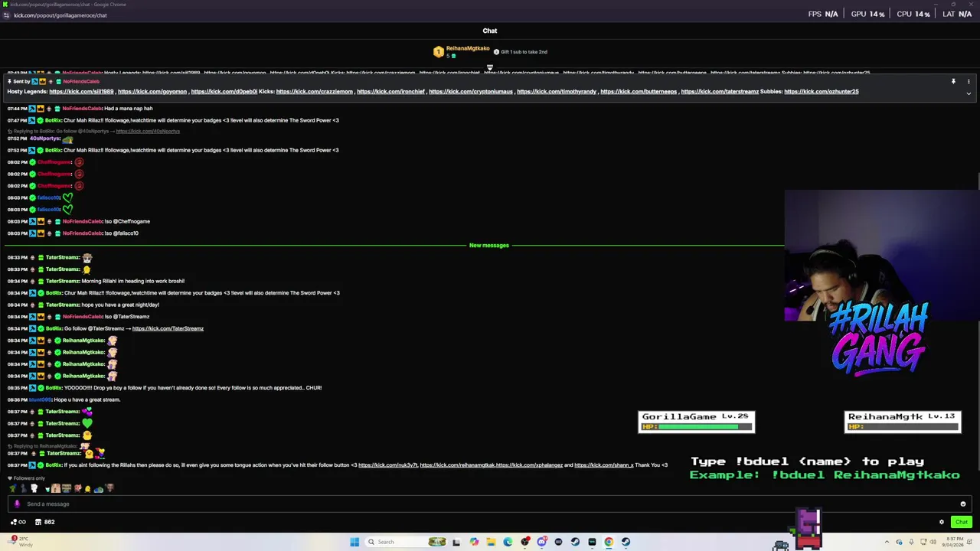Click NoFriendsCaleb username in pinned message

tap(81, 81)
